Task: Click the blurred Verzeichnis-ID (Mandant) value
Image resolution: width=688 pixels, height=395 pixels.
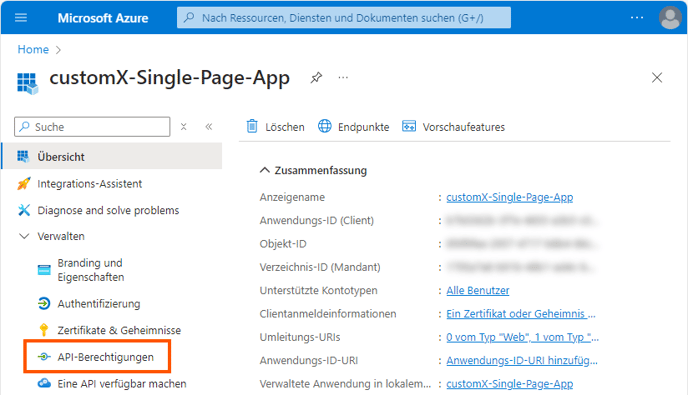Action: pyautogui.click(x=521, y=267)
